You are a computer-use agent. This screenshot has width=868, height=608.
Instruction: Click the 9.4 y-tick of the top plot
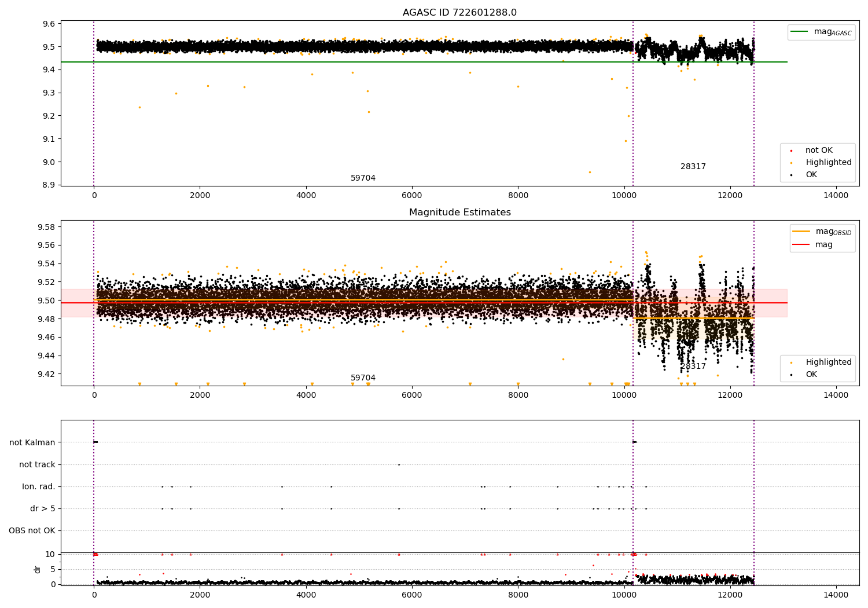coord(49,70)
